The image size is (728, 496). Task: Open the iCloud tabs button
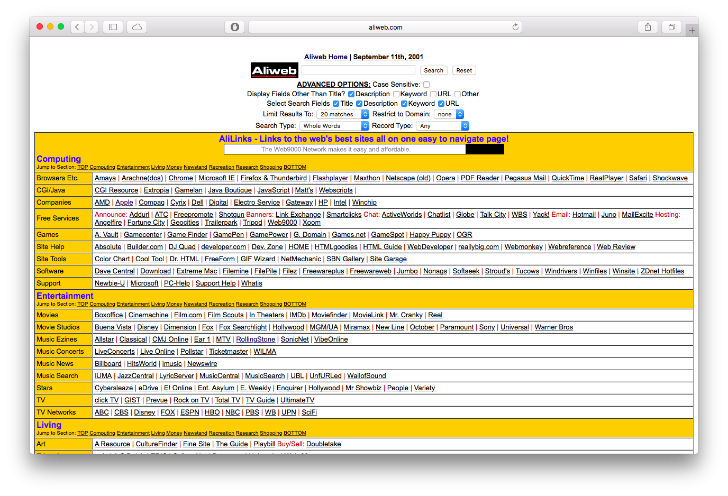pyautogui.click(x=137, y=27)
